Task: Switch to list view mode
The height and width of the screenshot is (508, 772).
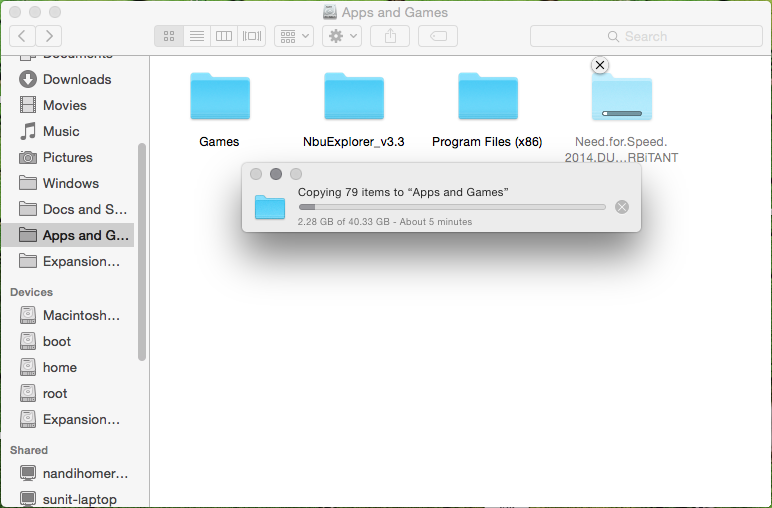Action: 196,36
